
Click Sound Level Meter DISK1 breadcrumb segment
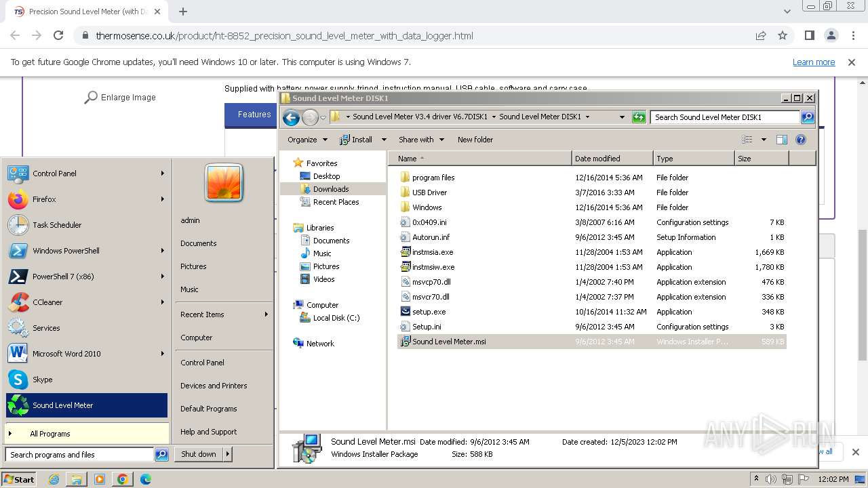540,117
